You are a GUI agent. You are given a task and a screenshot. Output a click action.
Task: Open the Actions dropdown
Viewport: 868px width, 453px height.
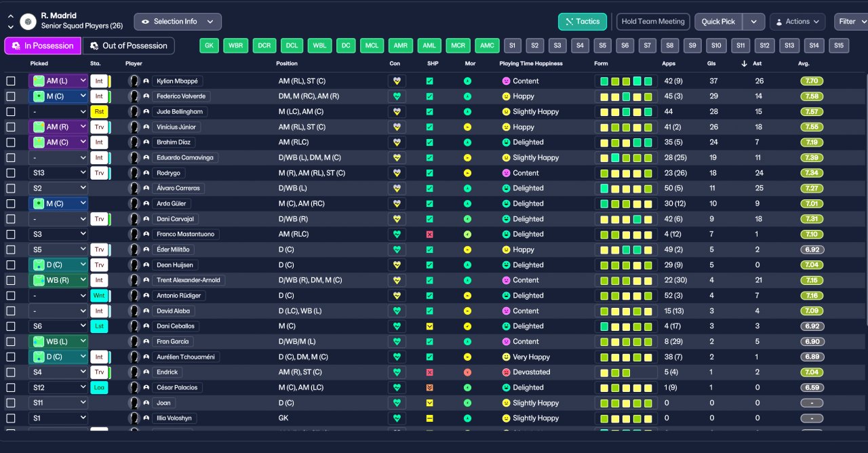coord(797,22)
